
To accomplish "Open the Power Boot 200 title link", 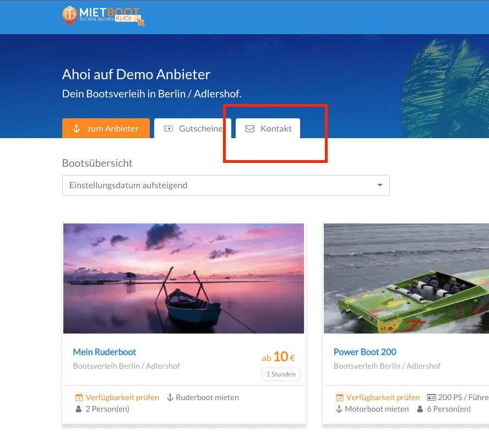I will (x=365, y=352).
